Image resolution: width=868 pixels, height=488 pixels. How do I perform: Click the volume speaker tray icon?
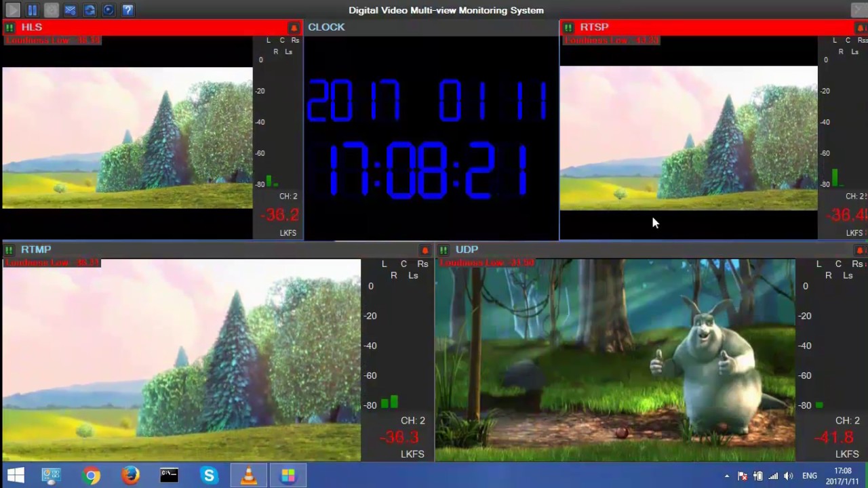pyautogui.click(x=788, y=476)
